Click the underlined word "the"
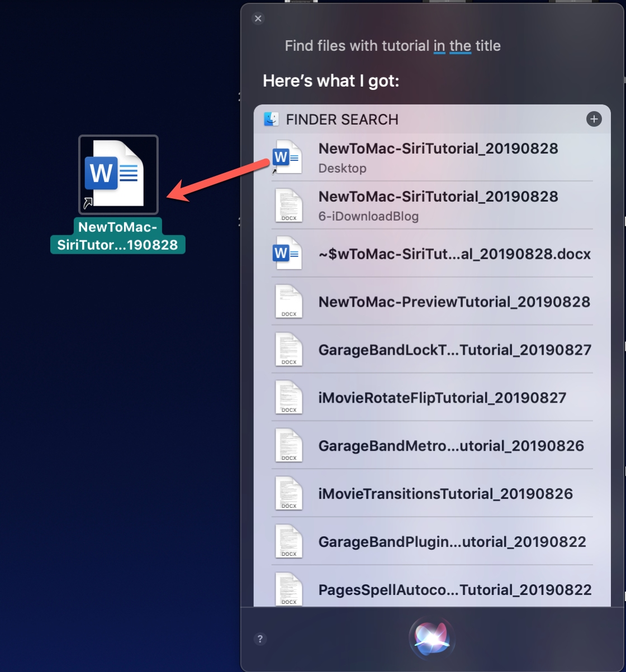 pyautogui.click(x=460, y=46)
